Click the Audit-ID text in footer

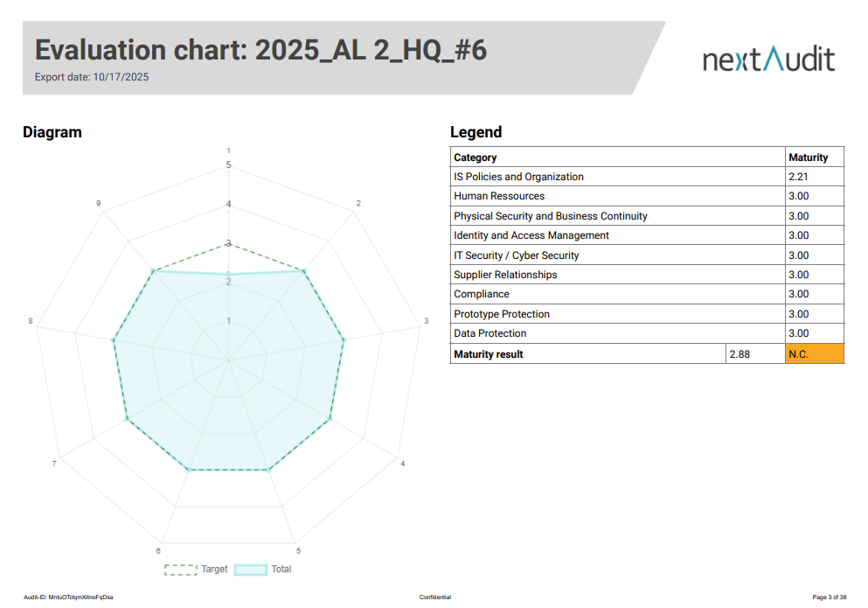tap(68, 598)
